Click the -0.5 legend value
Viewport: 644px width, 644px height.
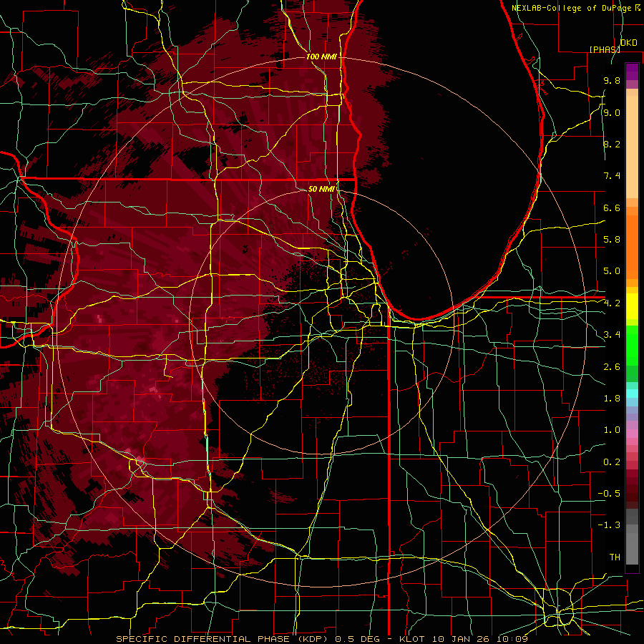[x=609, y=494]
